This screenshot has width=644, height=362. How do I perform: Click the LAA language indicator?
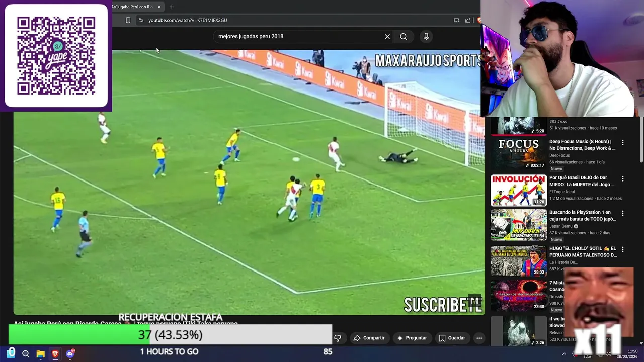pos(588,356)
